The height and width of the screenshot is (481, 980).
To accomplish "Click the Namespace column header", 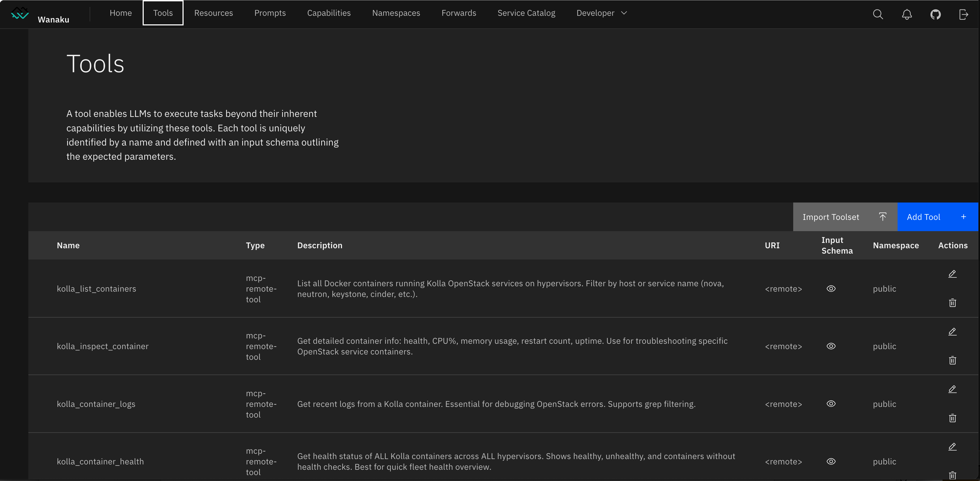I will click(895, 245).
